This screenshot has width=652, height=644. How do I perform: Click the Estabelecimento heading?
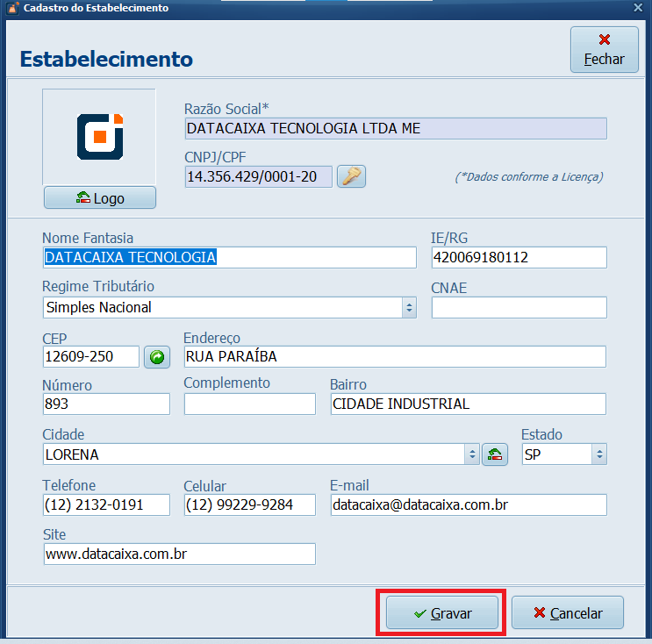click(x=106, y=59)
